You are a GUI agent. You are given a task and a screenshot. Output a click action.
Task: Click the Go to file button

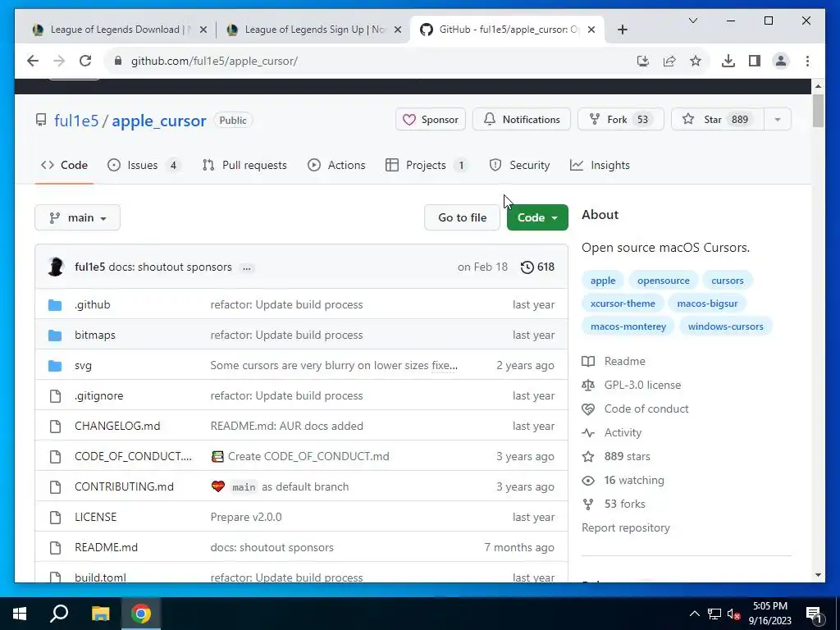tap(463, 217)
